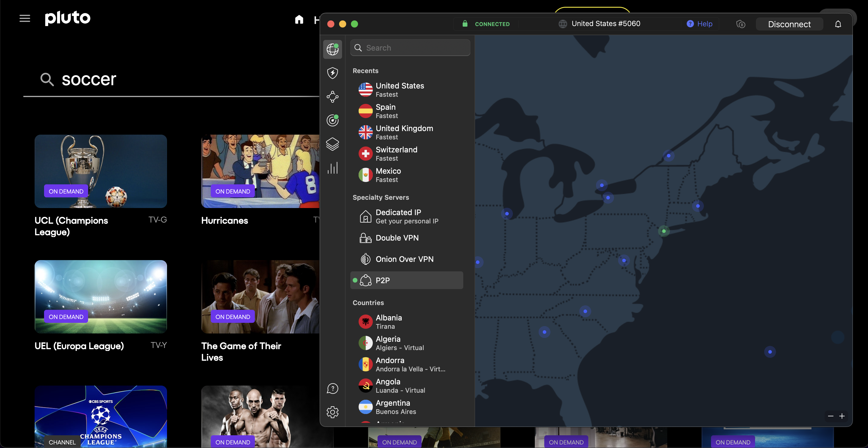Select Onion Over VPN specialty server
The width and height of the screenshot is (868, 448).
point(407,259)
